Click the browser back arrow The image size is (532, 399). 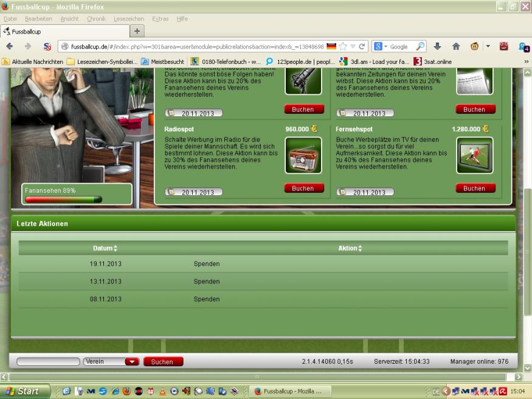click(10, 46)
